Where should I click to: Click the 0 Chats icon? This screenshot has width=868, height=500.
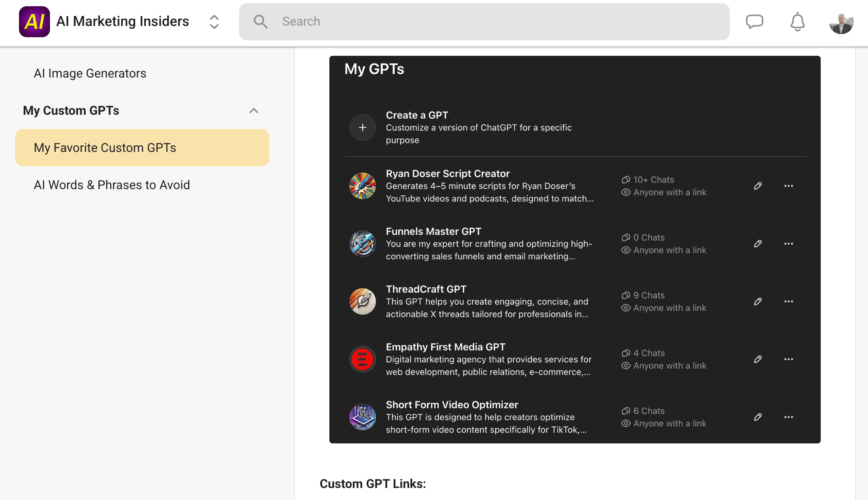(626, 238)
